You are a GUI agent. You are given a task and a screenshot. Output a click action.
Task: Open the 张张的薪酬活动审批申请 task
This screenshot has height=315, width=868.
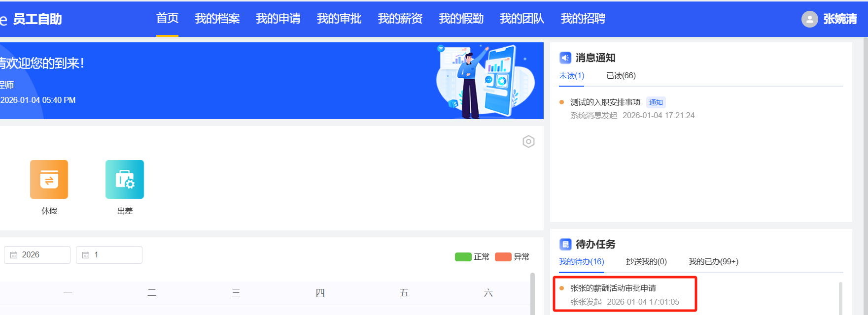(613, 288)
